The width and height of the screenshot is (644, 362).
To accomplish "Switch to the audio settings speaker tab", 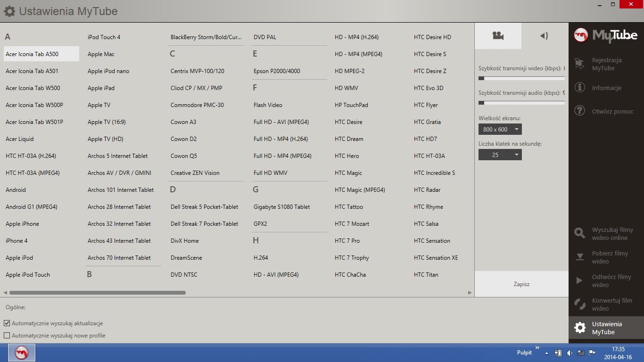I will click(x=544, y=36).
